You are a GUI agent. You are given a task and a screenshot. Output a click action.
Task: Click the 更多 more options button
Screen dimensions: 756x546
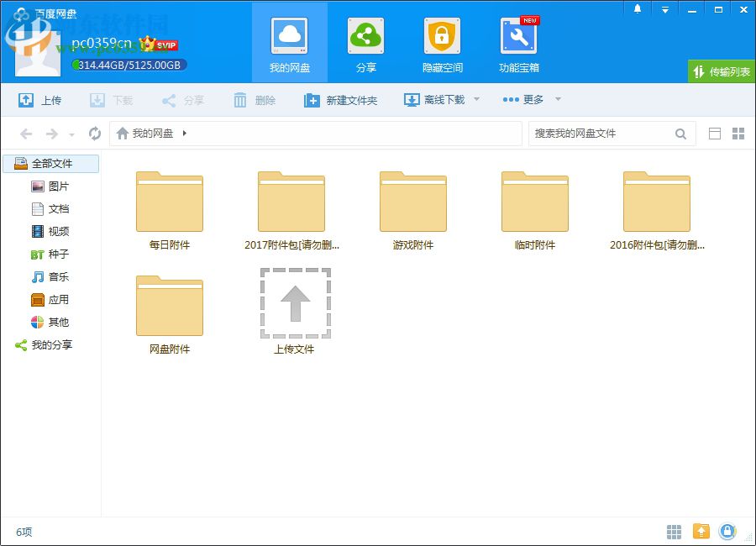[523, 100]
